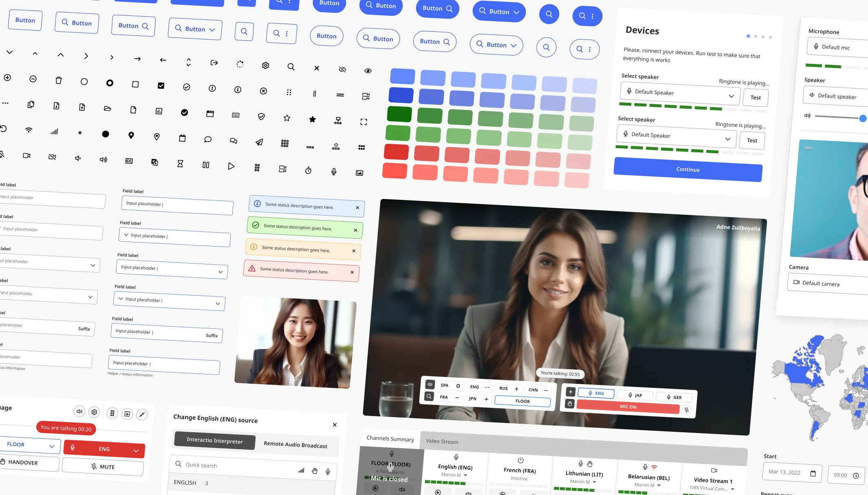Click the translate icon in the icon grid
The width and height of the screenshot is (868, 495).
[154, 162]
